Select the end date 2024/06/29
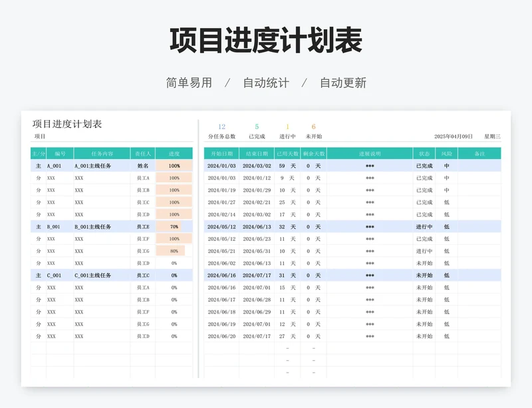This screenshot has height=408, width=532. coord(257,312)
